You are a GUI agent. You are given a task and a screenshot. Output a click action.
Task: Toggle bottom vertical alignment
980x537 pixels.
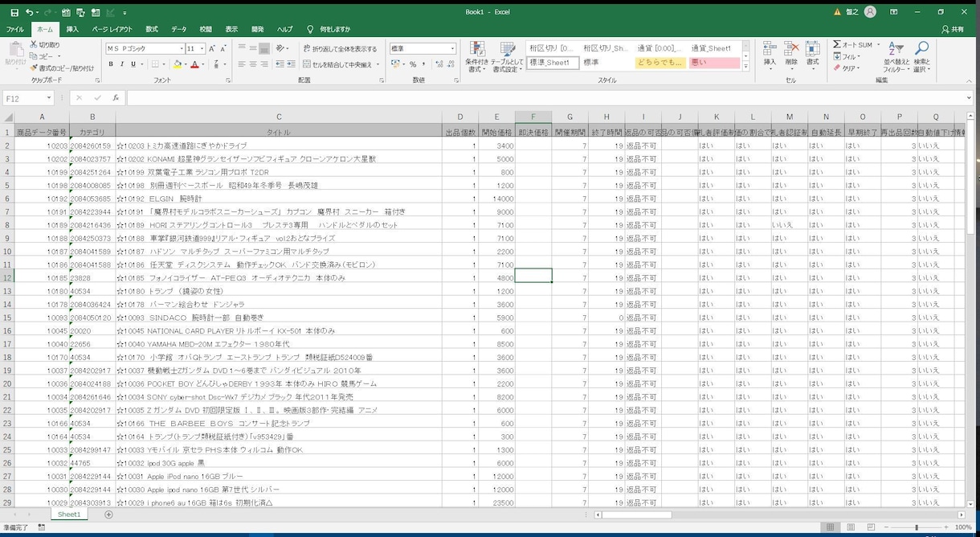[x=264, y=48]
